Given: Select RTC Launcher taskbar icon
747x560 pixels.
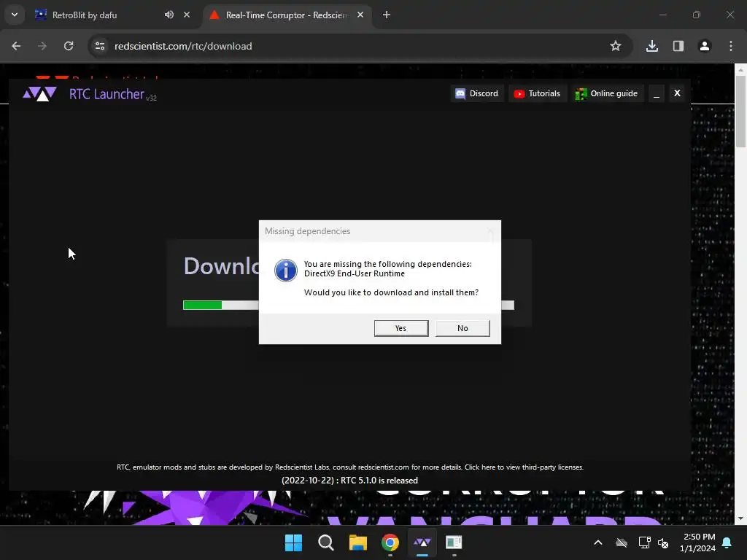Looking at the screenshot, I should tap(422, 542).
